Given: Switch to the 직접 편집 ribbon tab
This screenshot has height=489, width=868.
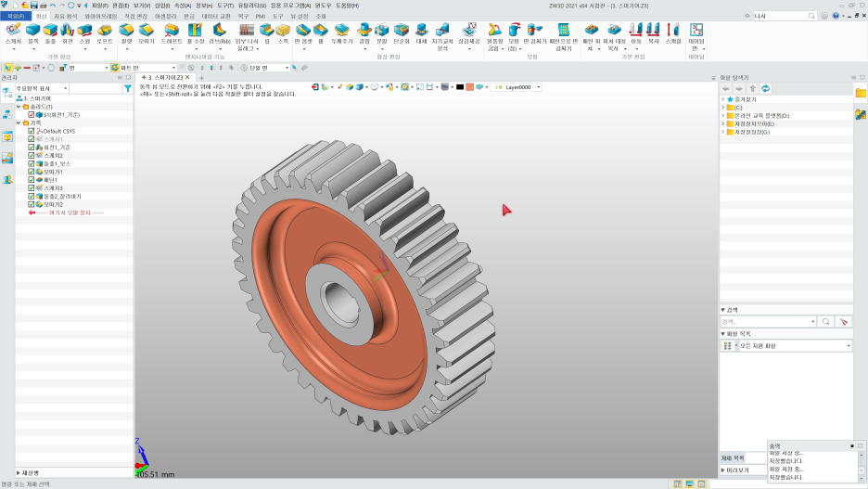Looking at the screenshot, I should [x=135, y=17].
